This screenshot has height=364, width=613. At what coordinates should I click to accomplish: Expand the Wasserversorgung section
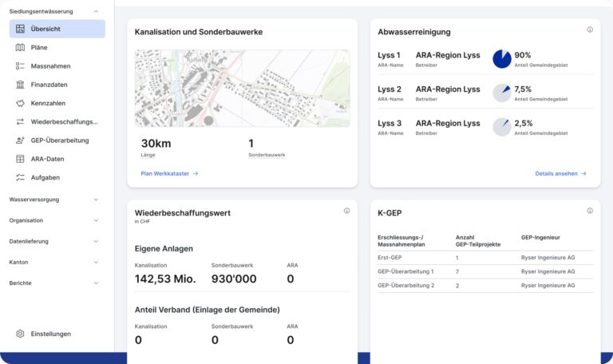click(96, 200)
